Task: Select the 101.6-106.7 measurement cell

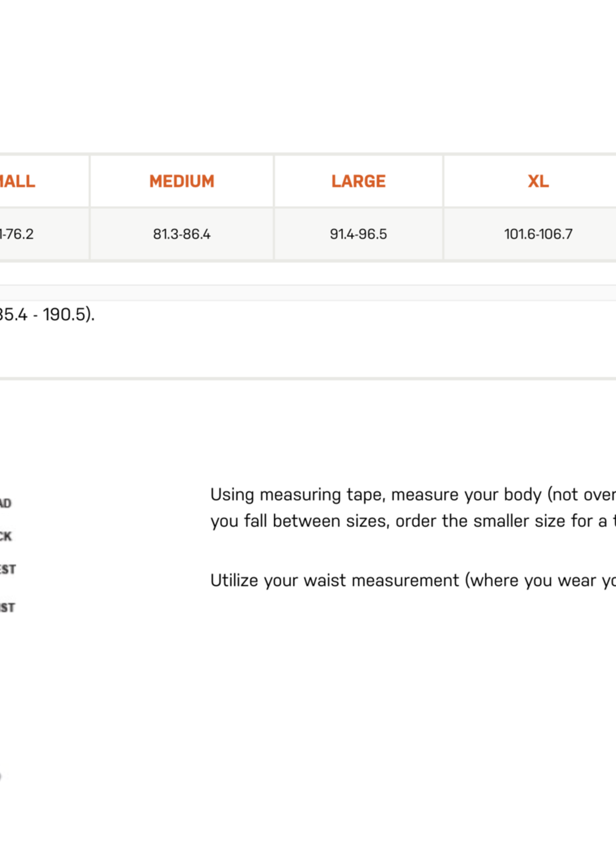Action: coord(538,234)
